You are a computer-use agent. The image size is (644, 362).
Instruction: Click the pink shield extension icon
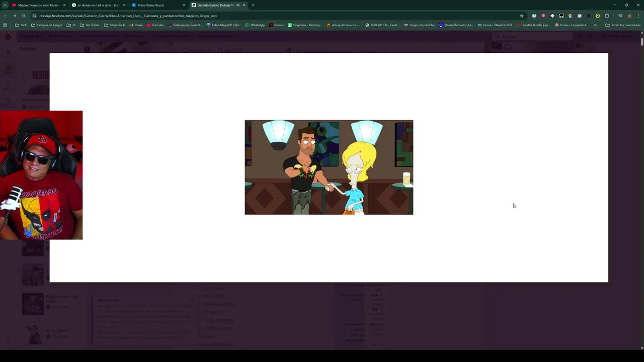[x=543, y=16]
